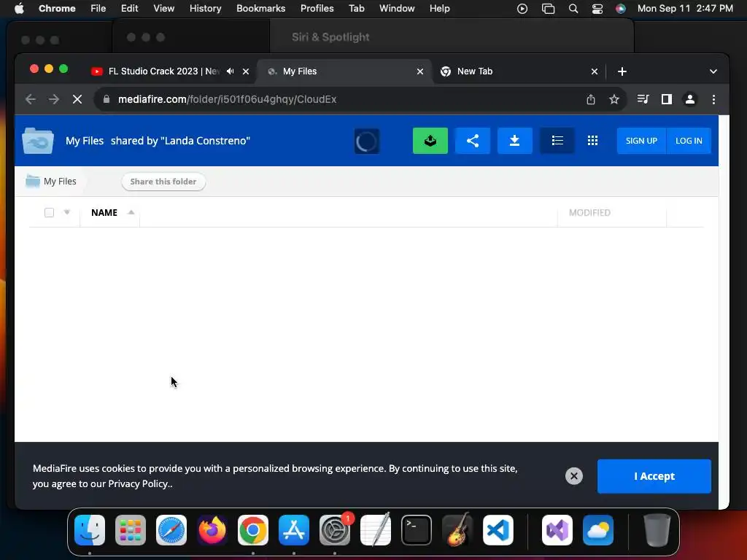Click the My Files breadcrumb folder icon

coord(32,181)
